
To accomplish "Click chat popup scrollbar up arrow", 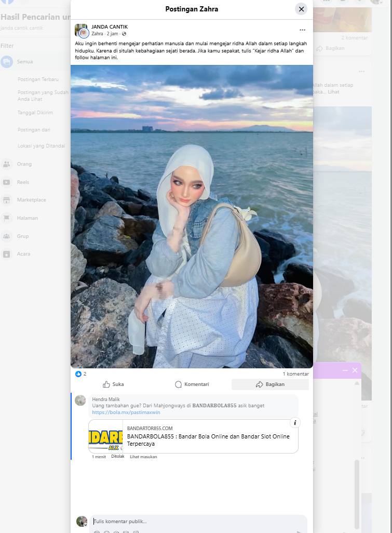I will (x=357, y=383).
